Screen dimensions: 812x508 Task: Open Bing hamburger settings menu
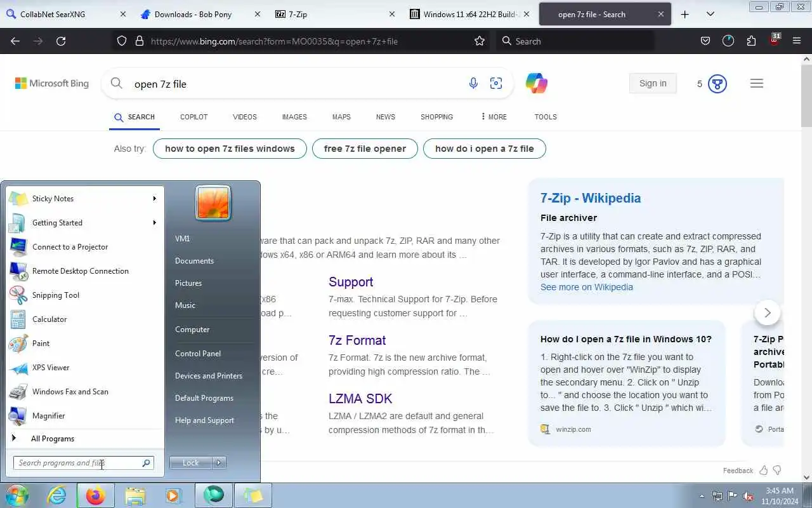pos(757,83)
